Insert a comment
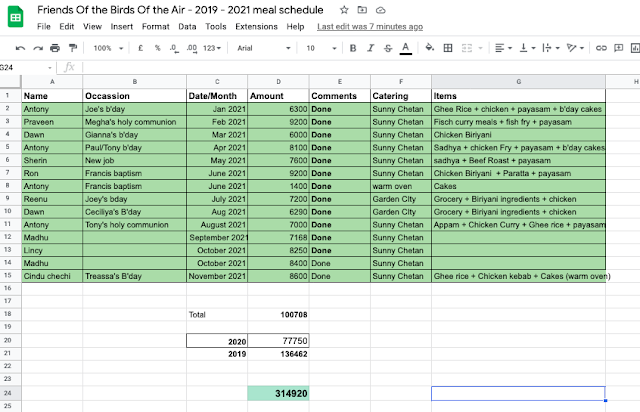640x412 pixels. pyautogui.click(x=618, y=48)
